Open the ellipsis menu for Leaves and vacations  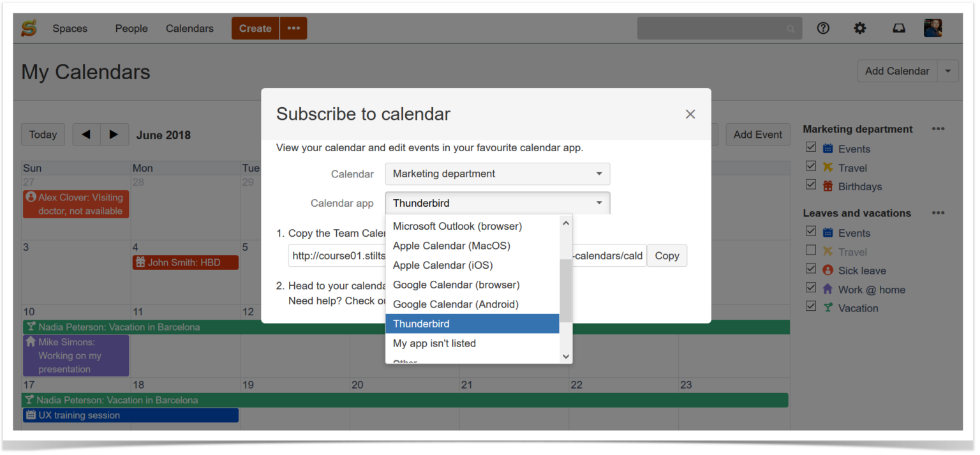[938, 213]
